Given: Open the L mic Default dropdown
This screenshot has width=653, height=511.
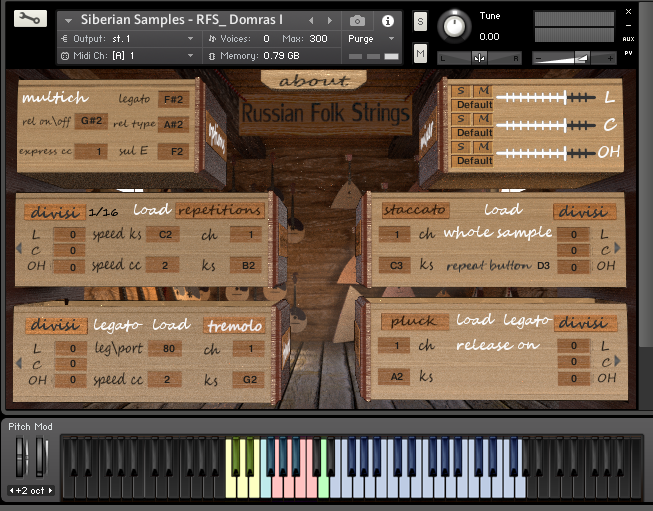Looking at the screenshot, I should [x=473, y=105].
